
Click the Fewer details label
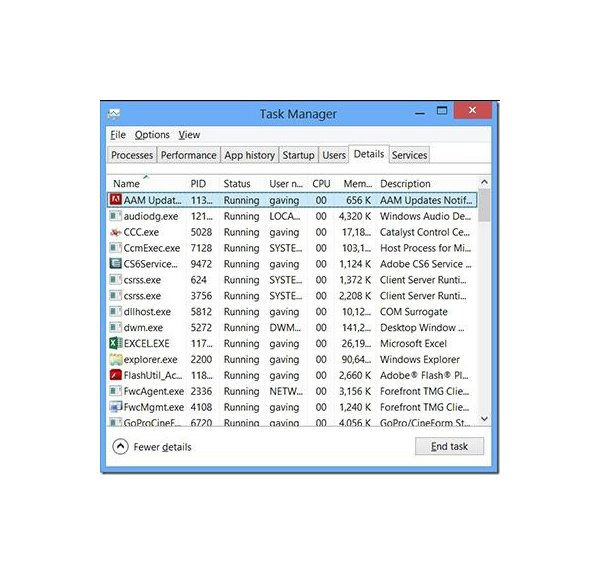tap(162, 447)
